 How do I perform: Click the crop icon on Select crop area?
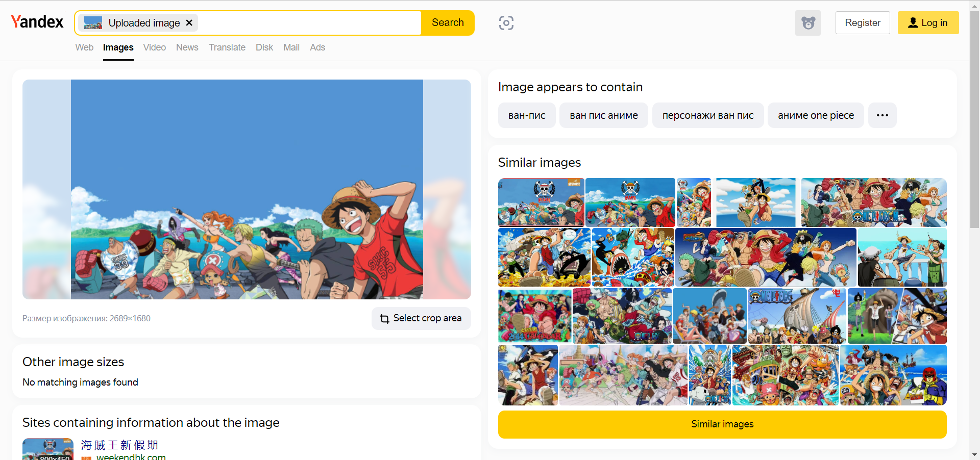pos(384,319)
